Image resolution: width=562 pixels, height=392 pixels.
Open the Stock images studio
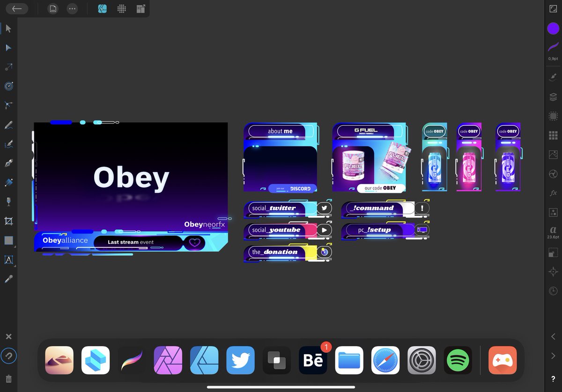coord(553,154)
